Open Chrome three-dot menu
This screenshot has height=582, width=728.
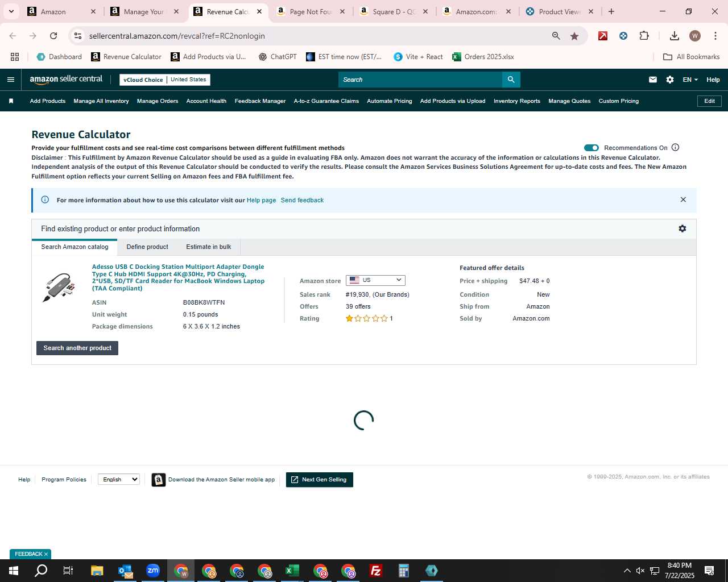(x=714, y=36)
